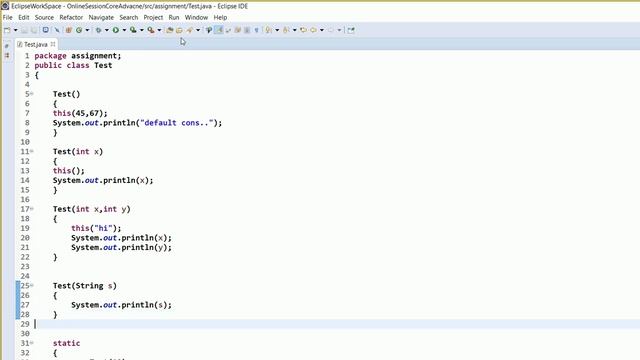Click the Save All toolbar icon

click(x=34, y=30)
